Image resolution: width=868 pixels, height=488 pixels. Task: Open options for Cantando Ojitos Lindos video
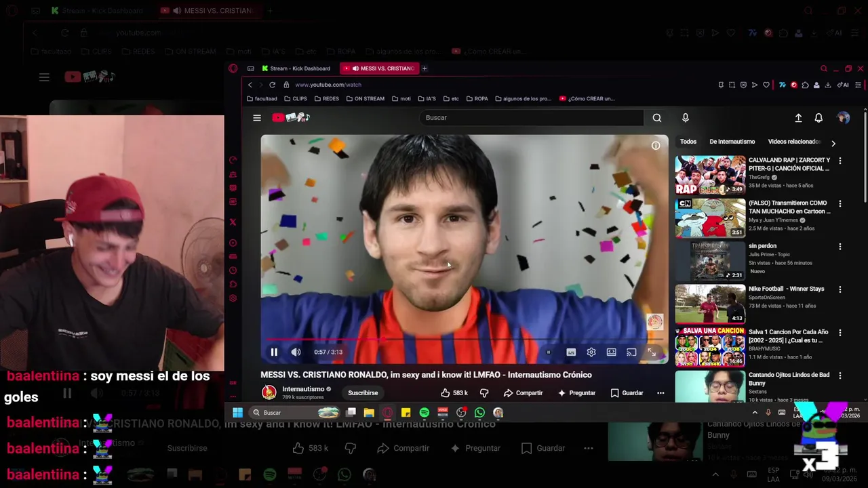840,375
